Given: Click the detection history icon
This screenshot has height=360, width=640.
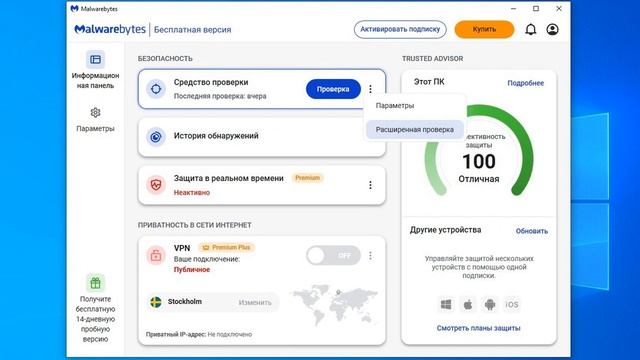Looking at the screenshot, I should pos(156,137).
